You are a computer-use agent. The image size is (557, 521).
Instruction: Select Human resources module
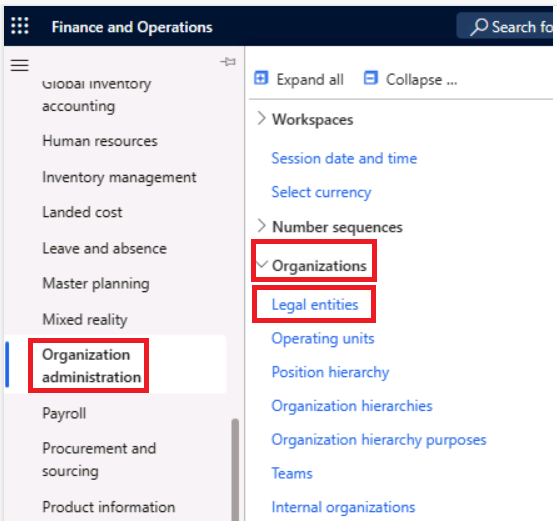pyautogui.click(x=100, y=141)
